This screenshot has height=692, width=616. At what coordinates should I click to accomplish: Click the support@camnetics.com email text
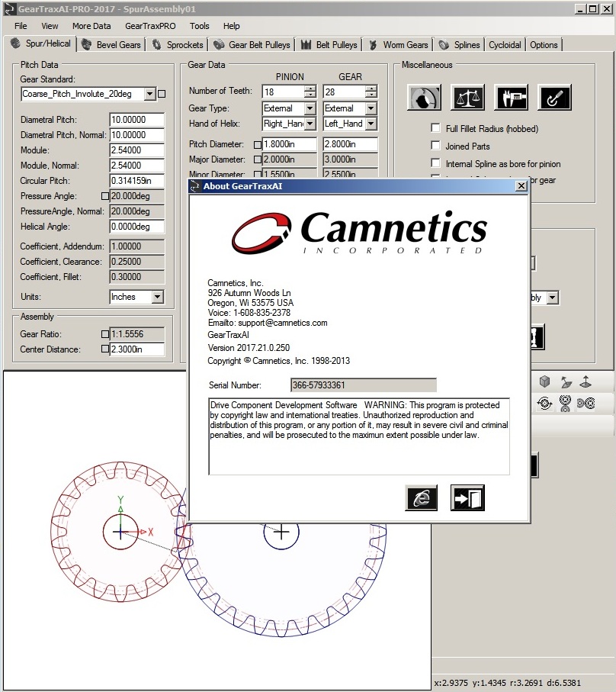[283, 323]
